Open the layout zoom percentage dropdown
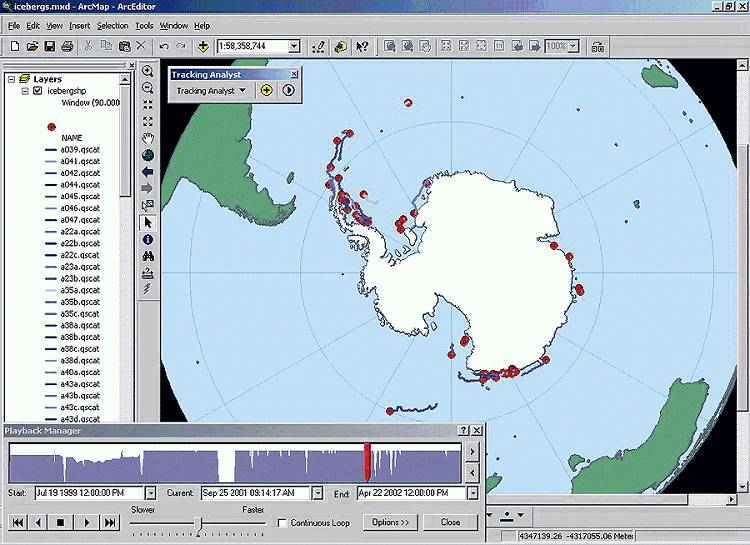 574,46
